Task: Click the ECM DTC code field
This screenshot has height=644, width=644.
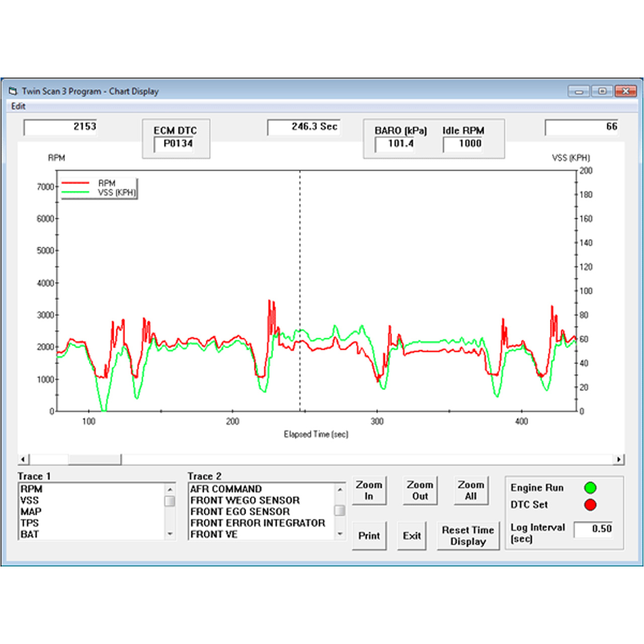Action: pos(178,144)
